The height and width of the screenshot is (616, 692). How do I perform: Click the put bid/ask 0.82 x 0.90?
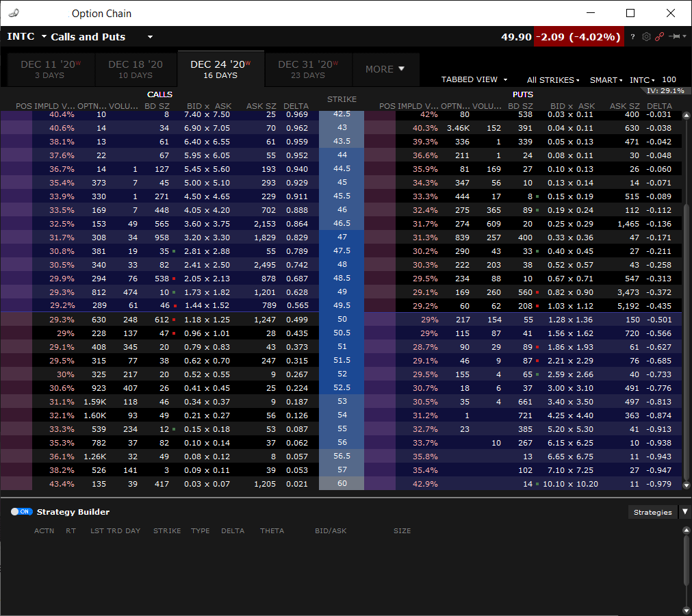(570, 292)
